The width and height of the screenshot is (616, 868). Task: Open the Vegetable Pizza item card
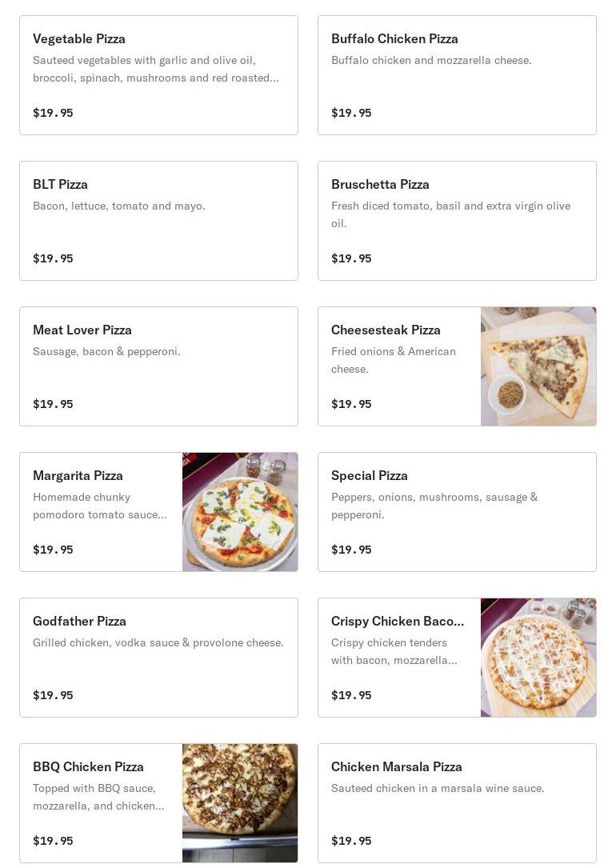pyautogui.click(x=158, y=75)
